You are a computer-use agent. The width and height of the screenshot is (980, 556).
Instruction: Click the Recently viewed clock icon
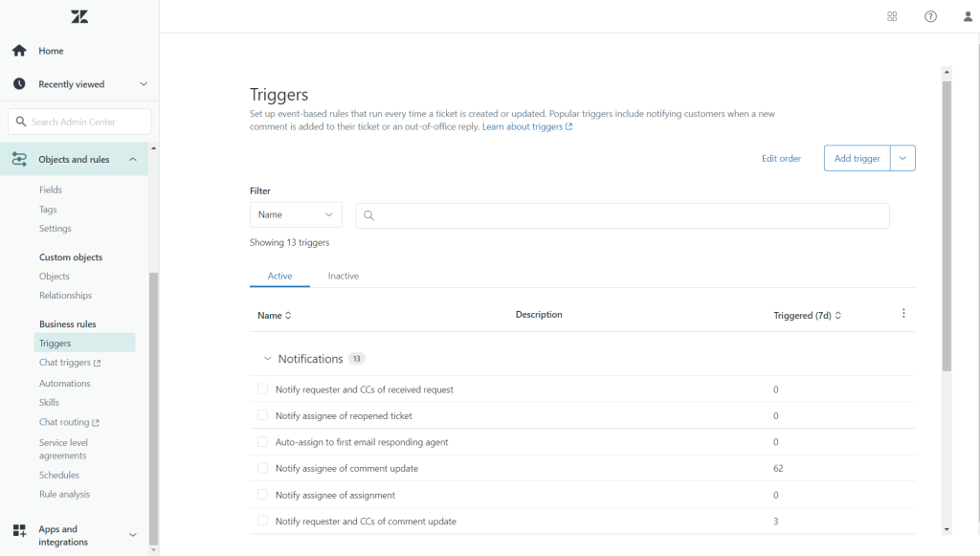point(17,83)
